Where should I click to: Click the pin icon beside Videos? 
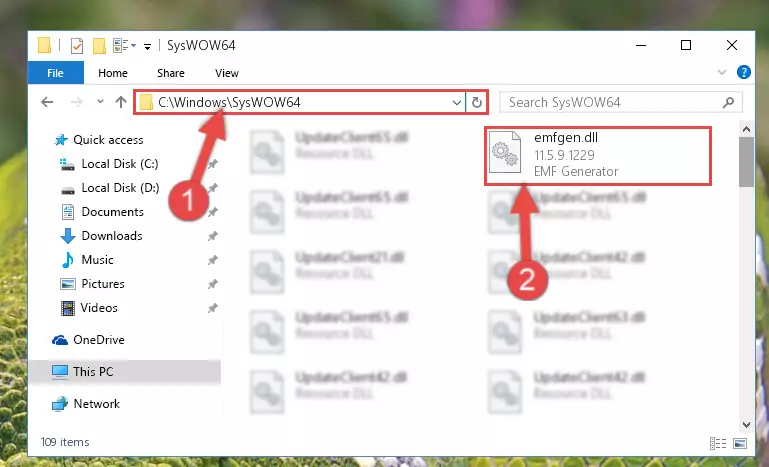click(212, 308)
